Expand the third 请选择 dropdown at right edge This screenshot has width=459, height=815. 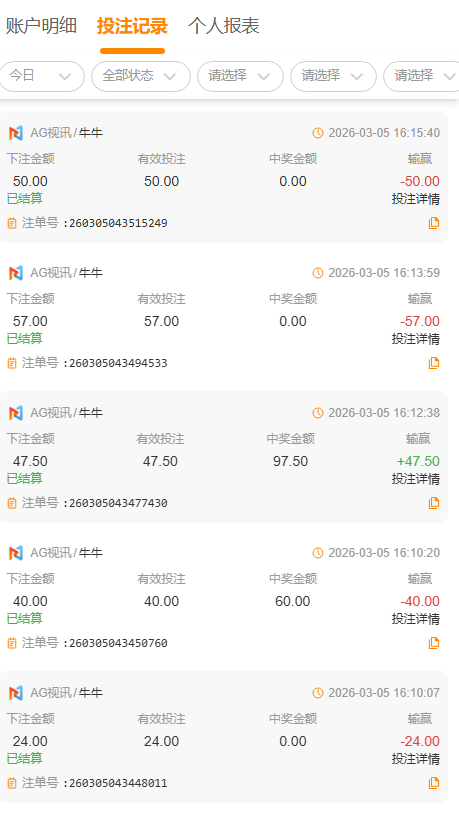point(422,76)
